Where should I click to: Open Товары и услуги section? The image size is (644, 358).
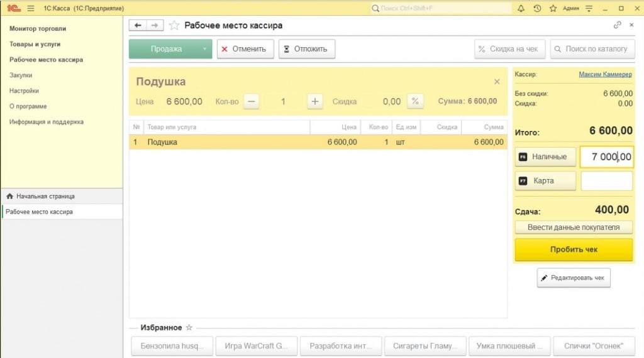click(35, 45)
